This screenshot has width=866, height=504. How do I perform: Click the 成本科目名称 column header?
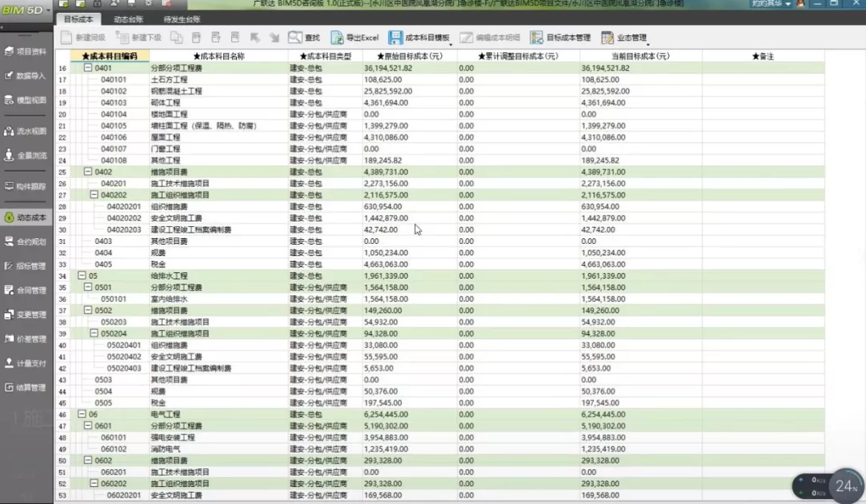tap(218, 56)
